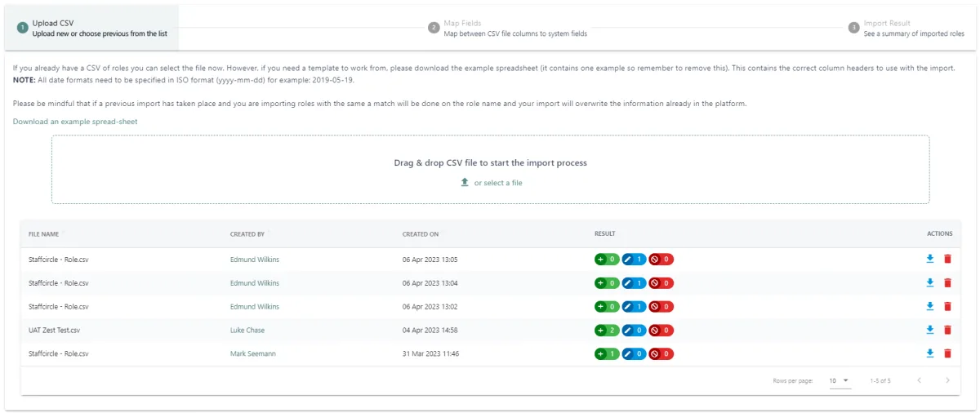Click blue updated badge in 13:05 row
This screenshot has height=413, width=980.
point(634,260)
